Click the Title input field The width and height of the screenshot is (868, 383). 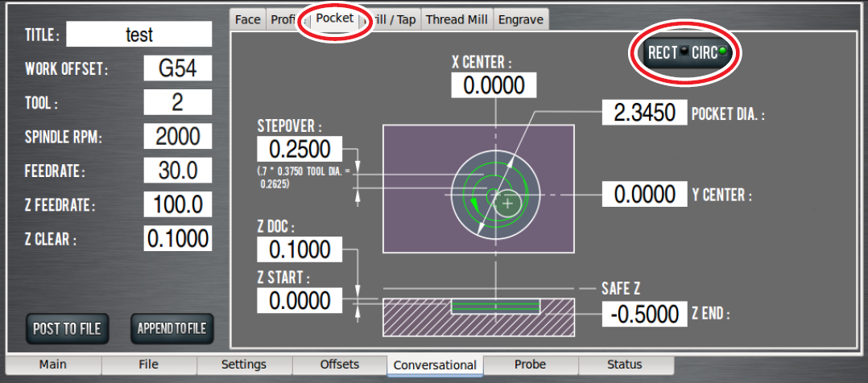138,35
